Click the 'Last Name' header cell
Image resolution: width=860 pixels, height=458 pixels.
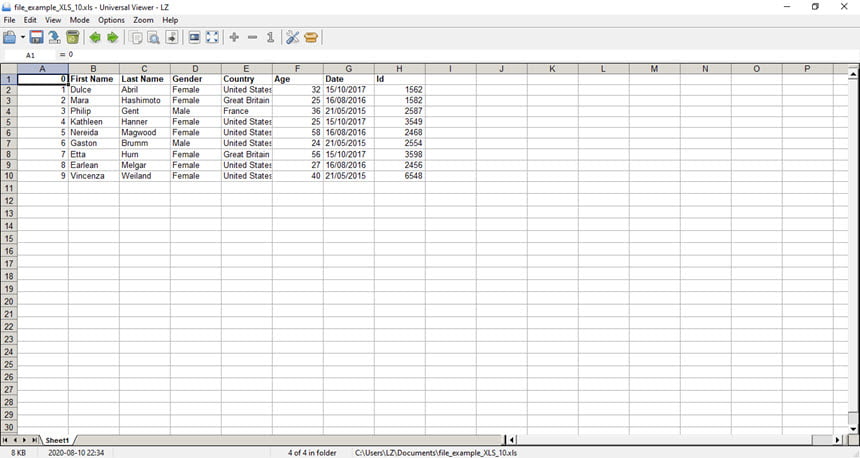(145, 79)
